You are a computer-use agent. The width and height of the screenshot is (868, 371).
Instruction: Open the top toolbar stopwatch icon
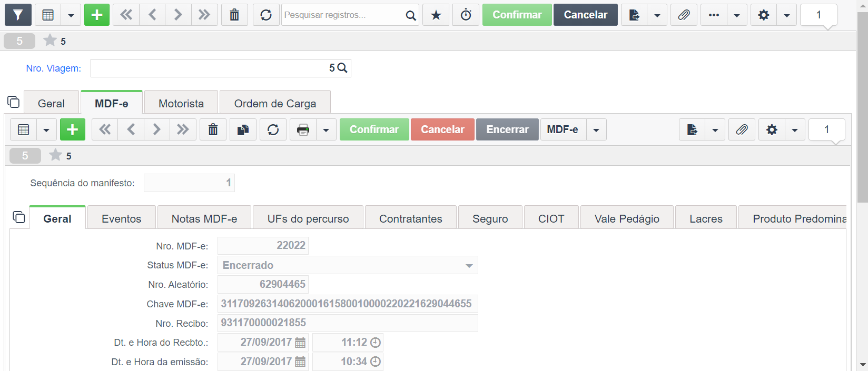[466, 15]
